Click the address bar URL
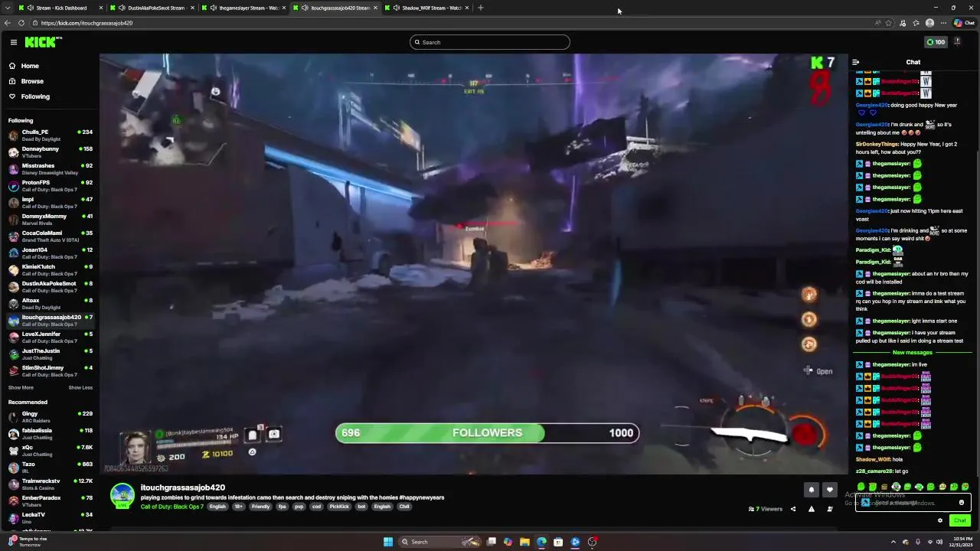980x551 pixels. tap(87, 23)
